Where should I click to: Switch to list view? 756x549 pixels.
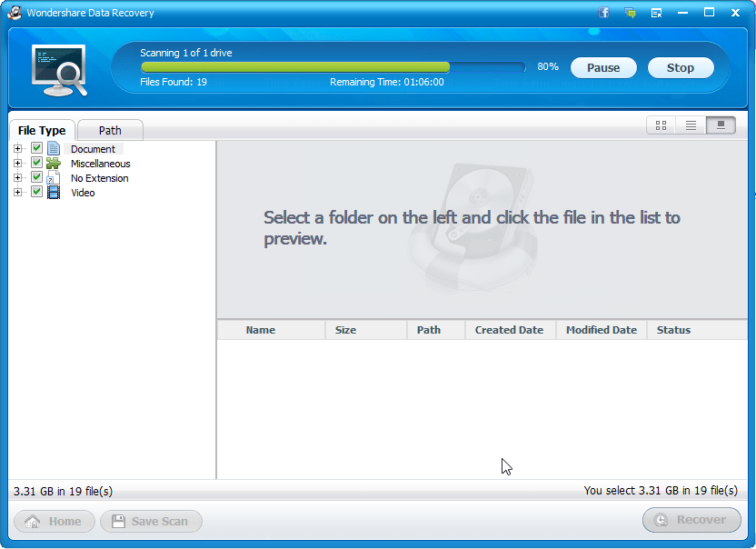(x=691, y=125)
